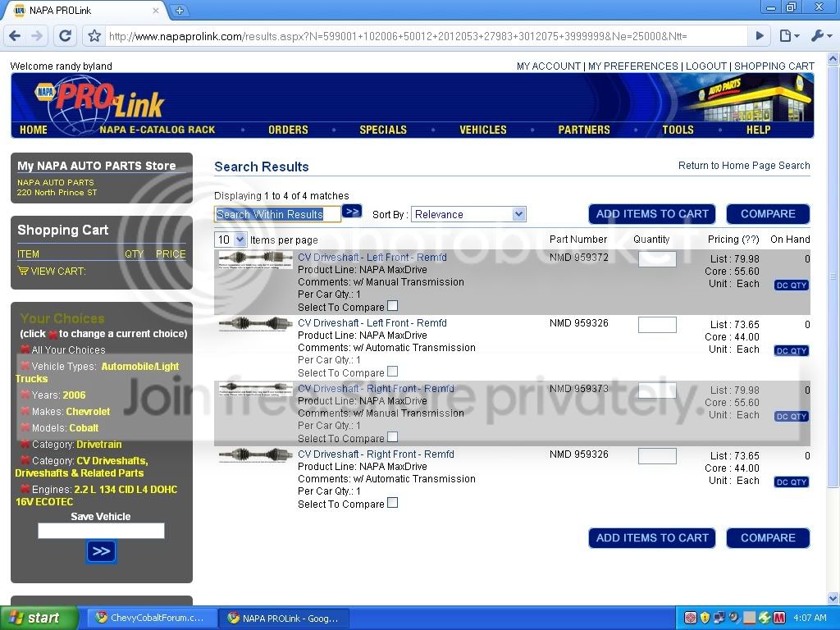The image size is (840, 630).
Task: Open HOME menu in navigation bar
Action: [x=33, y=130]
